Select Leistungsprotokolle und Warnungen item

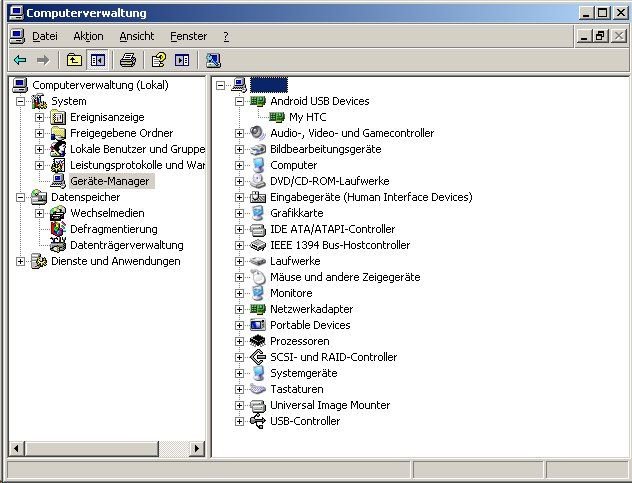pos(137,165)
